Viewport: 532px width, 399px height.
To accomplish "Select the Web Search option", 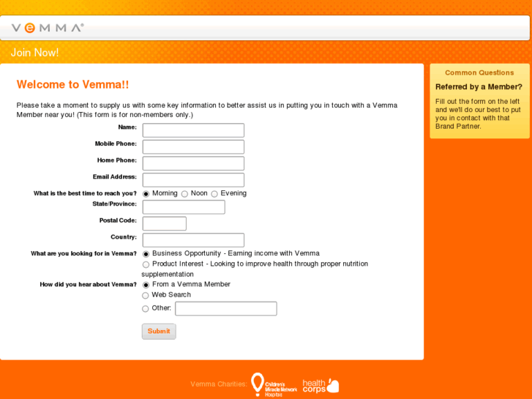I will pyautogui.click(x=146, y=296).
